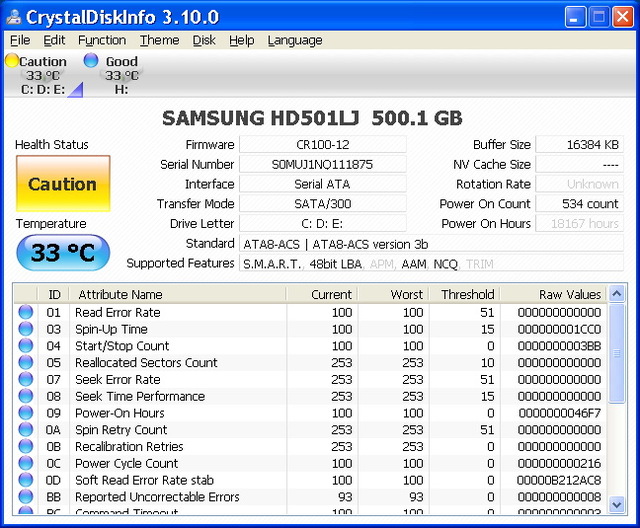Click the Current column header
Viewport: 640px width, 528px height.
322,294
